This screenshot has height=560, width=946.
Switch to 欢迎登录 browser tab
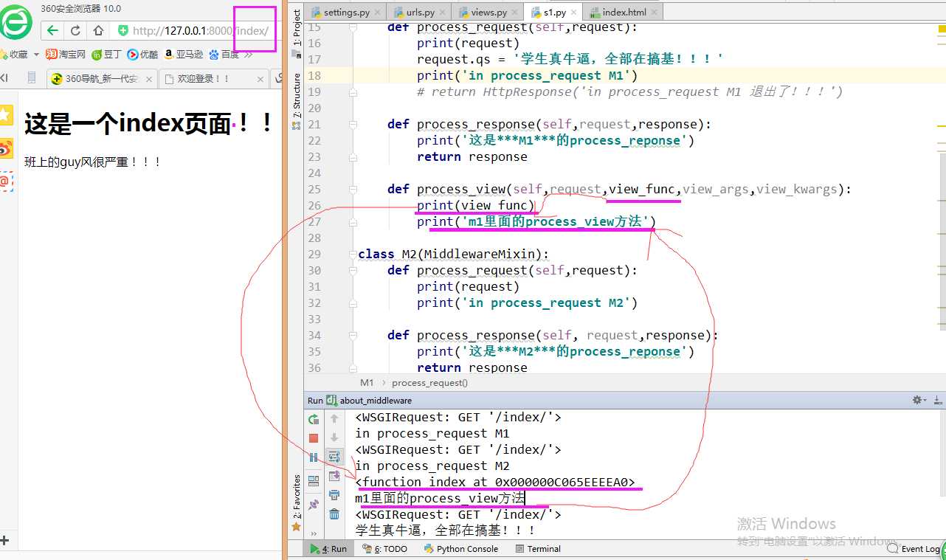click(x=213, y=79)
